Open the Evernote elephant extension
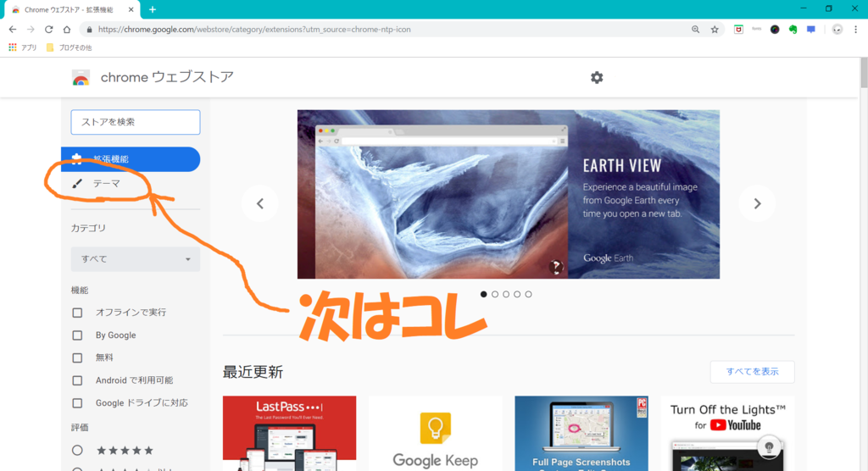This screenshot has width=868, height=471. 793,30
